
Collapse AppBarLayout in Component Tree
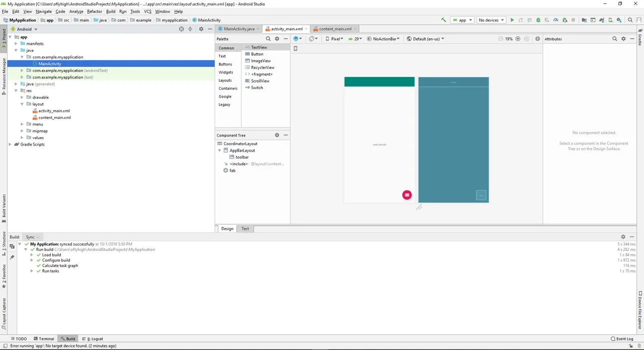tap(220, 151)
